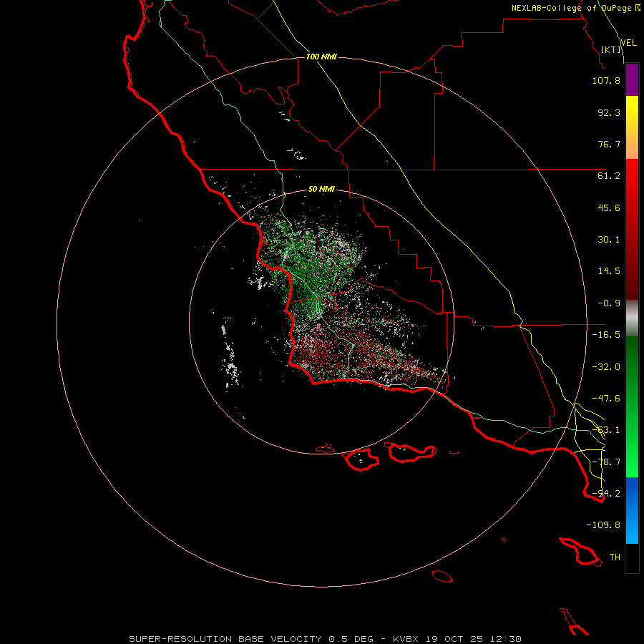Click the [KT] units label
Image resolution: width=644 pixels, height=644 pixels.
[611, 49]
